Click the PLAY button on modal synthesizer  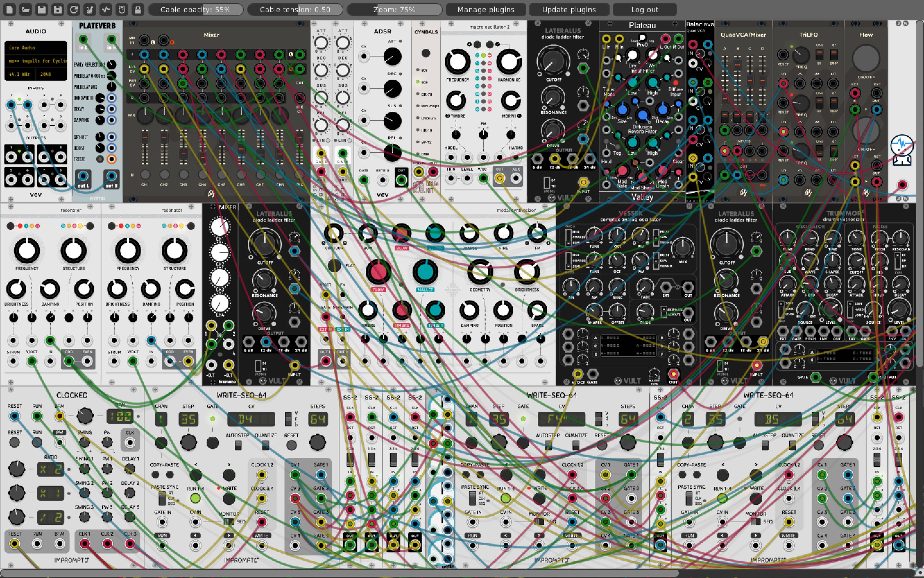click(334, 265)
